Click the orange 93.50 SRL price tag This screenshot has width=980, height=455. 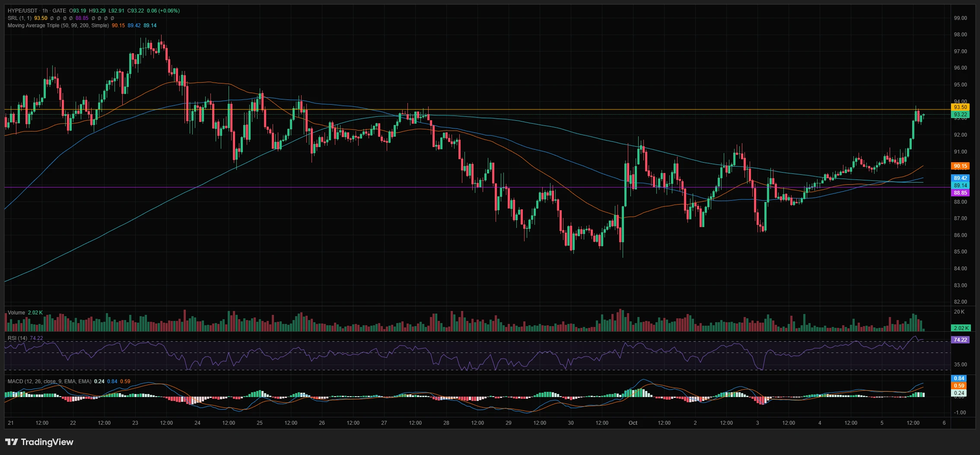pyautogui.click(x=961, y=107)
